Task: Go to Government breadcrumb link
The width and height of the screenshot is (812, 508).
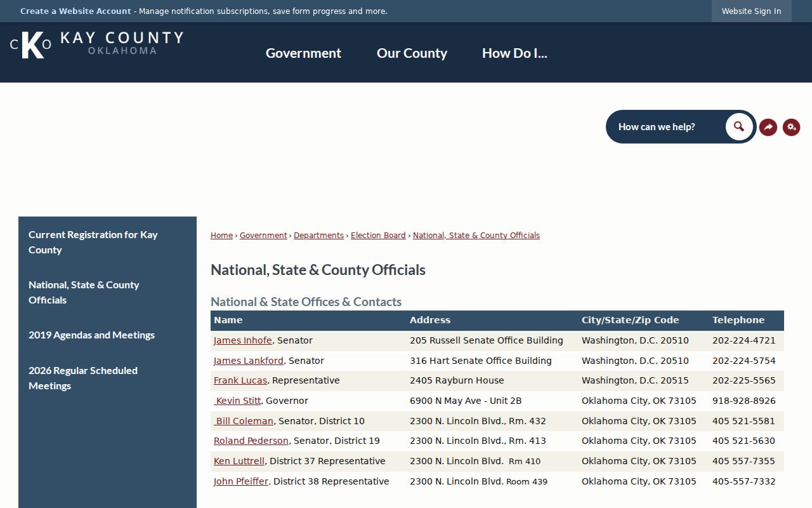Action: pyautogui.click(x=263, y=236)
